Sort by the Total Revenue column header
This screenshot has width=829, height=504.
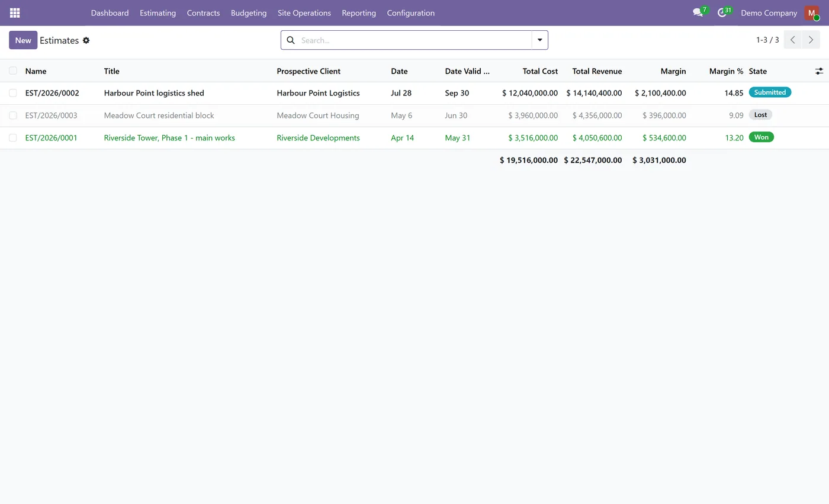(x=597, y=71)
